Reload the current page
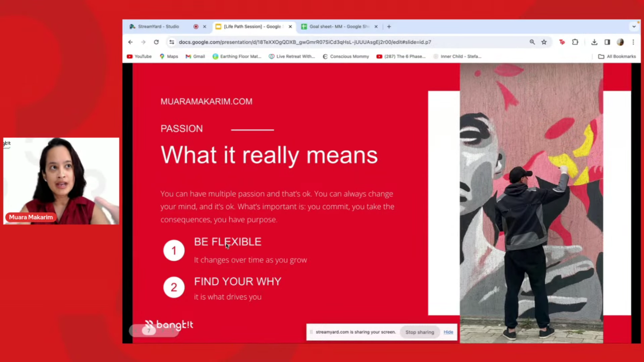Viewport: 644px width, 362px height. [157, 42]
